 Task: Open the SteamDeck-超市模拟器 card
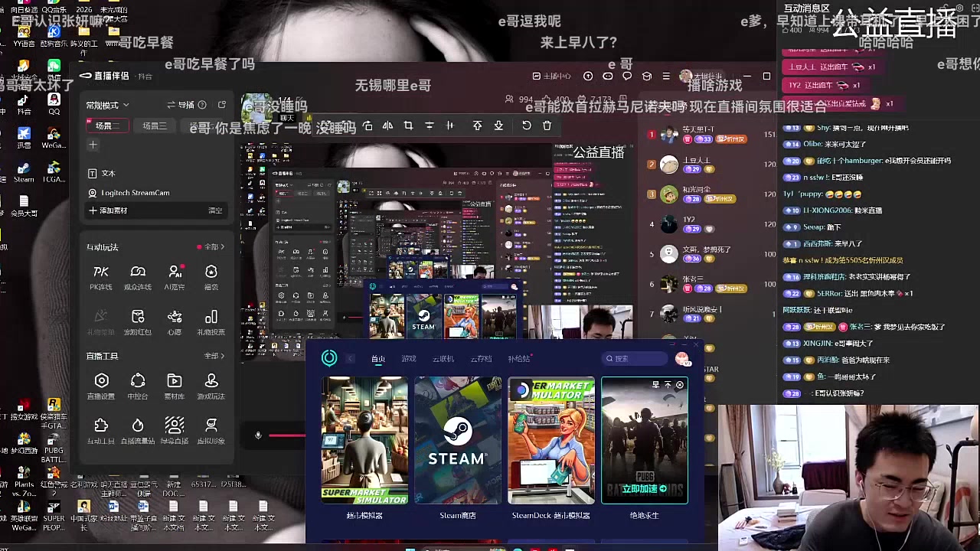pyautogui.click(x=551, y=440)
